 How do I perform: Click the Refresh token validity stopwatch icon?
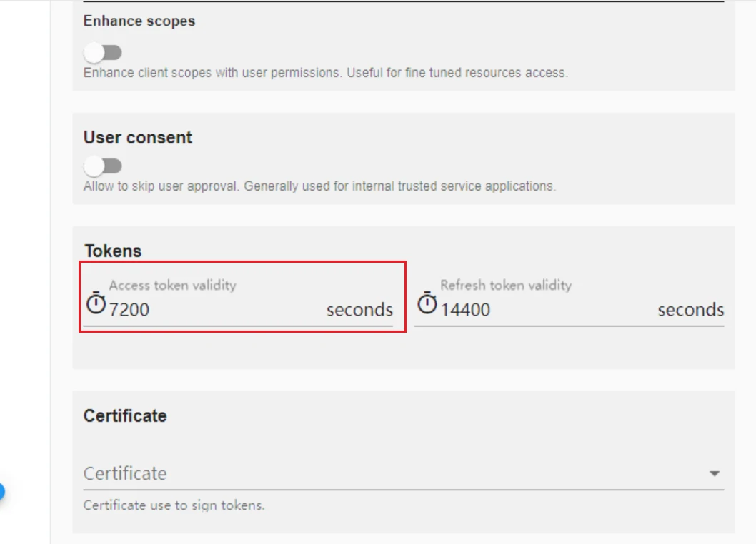click(427, 303)
